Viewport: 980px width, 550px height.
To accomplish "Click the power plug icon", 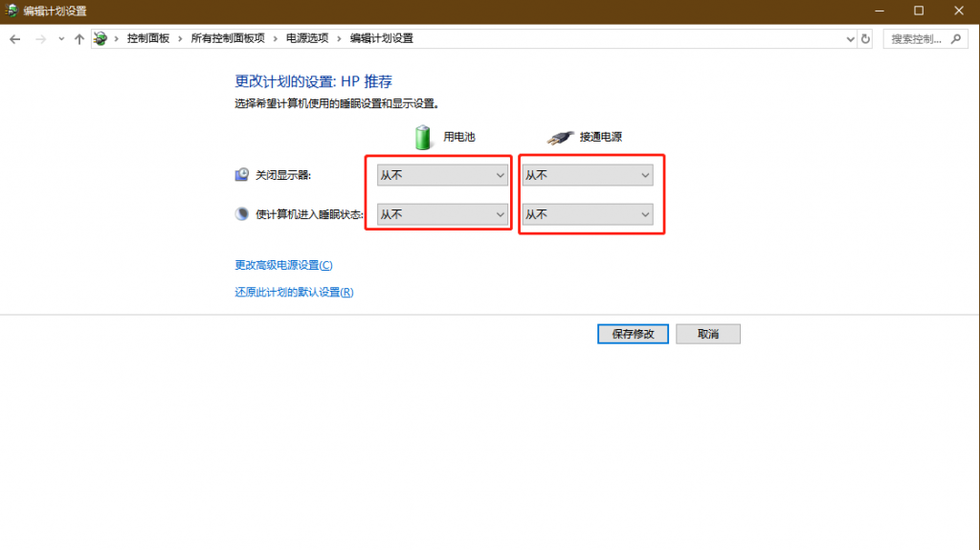I will tap(560, 137).
